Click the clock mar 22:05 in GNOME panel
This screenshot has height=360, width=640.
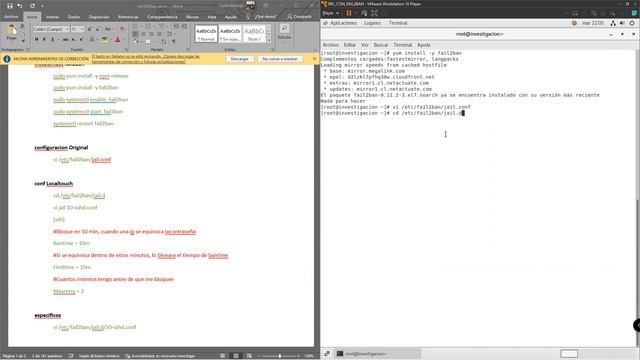click(593, 23)
